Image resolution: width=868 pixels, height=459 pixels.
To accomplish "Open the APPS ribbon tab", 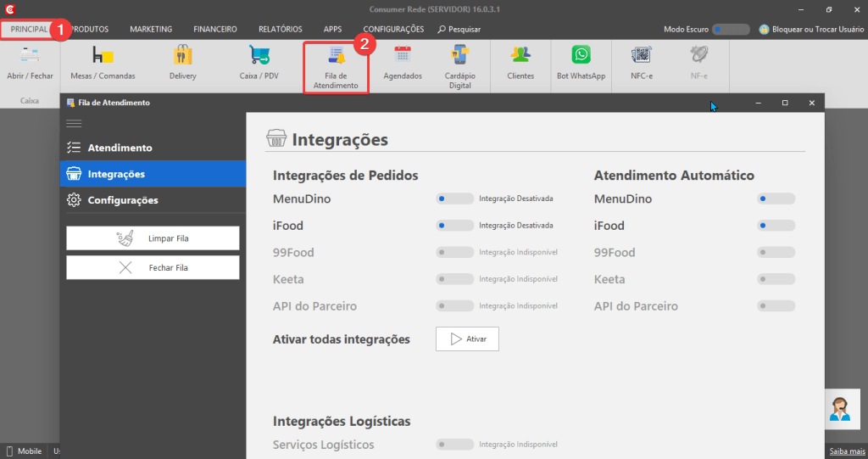I will coord(332,30).
